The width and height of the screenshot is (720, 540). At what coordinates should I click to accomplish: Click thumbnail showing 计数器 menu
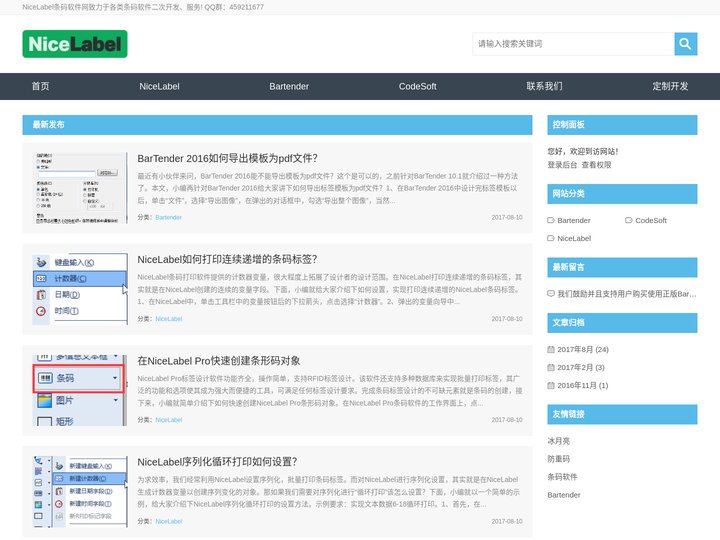[80, 289]
